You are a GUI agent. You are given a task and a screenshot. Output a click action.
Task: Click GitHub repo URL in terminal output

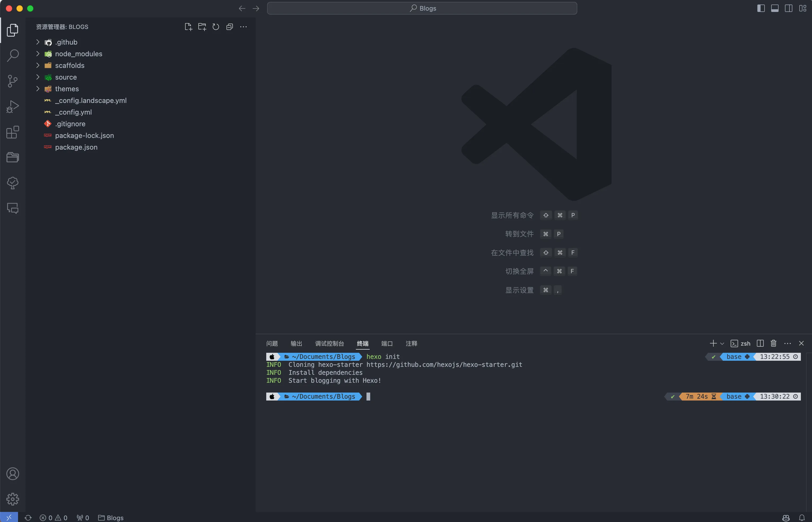pyautogui.click(x=444, y=365)
